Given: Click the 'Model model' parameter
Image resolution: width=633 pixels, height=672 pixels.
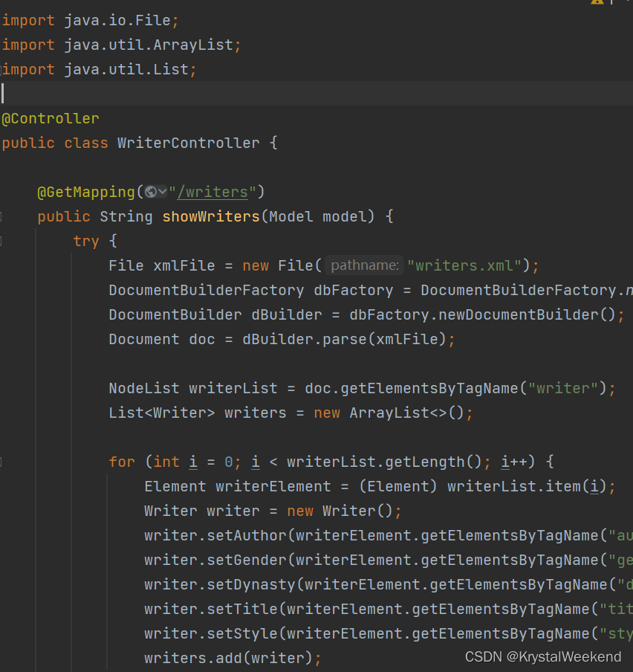Looking at the screenshot, I should 318,216.
